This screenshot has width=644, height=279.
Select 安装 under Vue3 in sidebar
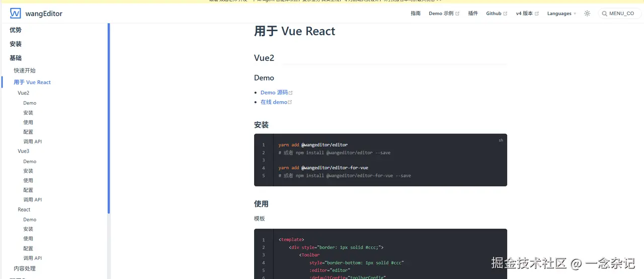click(28, 171)
